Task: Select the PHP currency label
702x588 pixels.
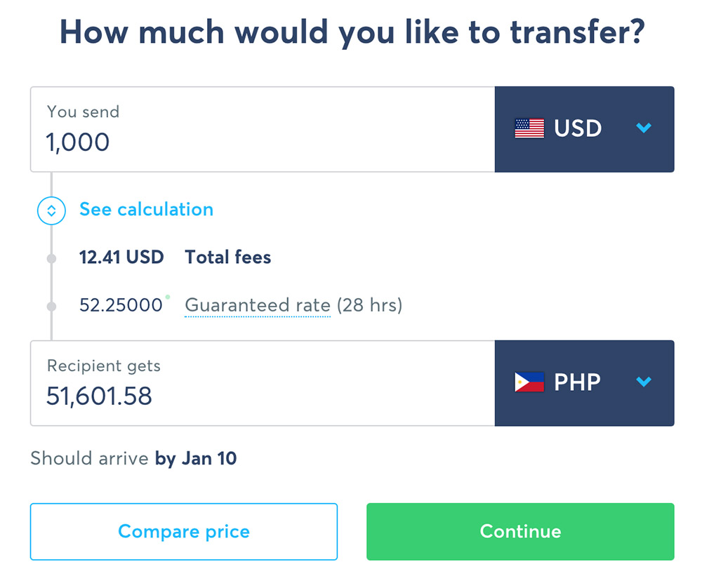Action: [x=577, y=382]
